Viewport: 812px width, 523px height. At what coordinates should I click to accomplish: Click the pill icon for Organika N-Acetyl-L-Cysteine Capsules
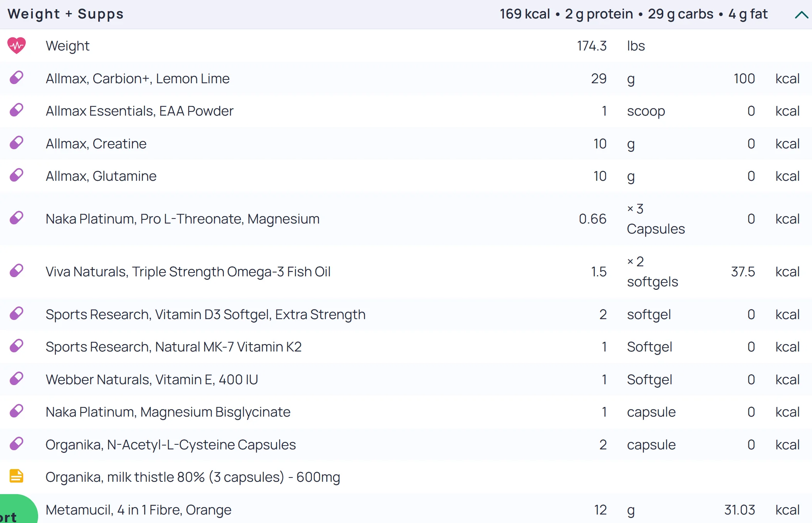(17, 444)
